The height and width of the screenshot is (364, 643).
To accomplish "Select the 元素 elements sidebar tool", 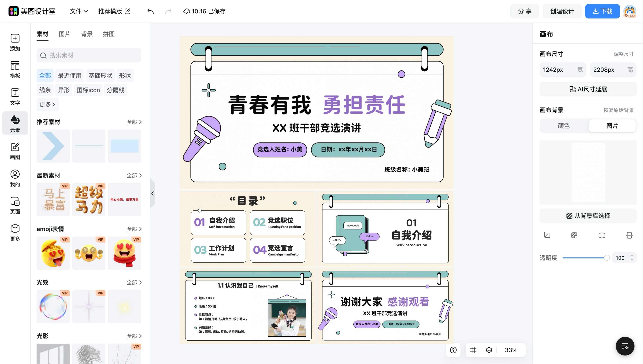I will click(x=15, y=124).
